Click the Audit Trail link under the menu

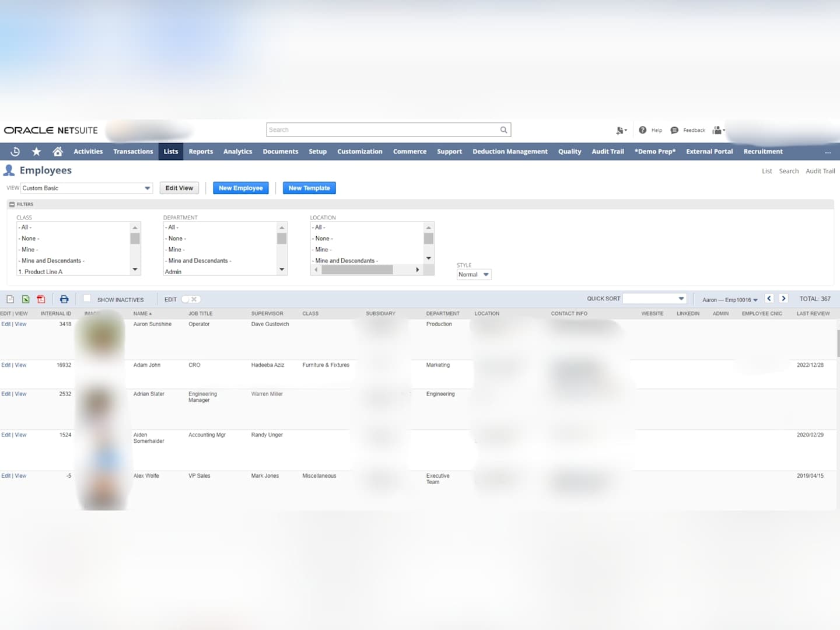(820, 171)
